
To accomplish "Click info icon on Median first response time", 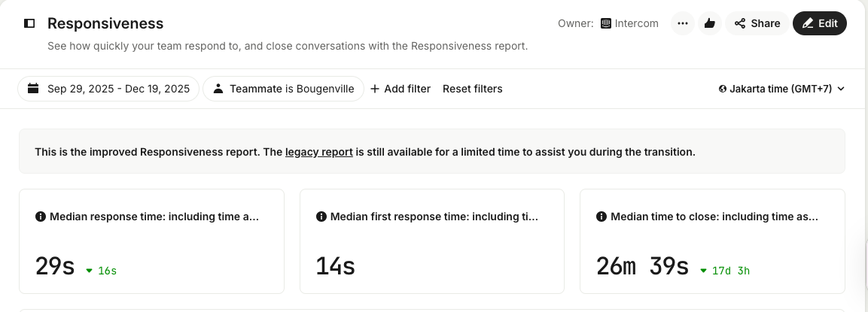I will 321,217.
